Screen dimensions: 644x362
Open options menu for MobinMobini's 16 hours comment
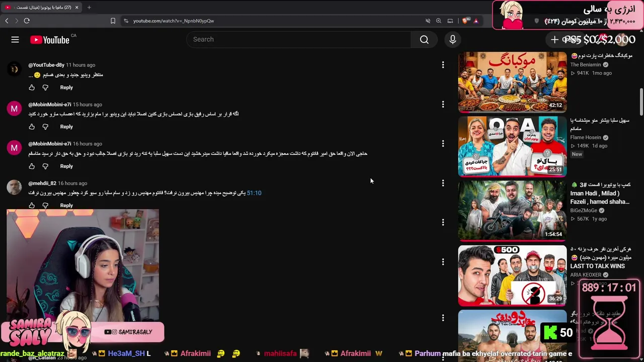click(x=443, y=144)
